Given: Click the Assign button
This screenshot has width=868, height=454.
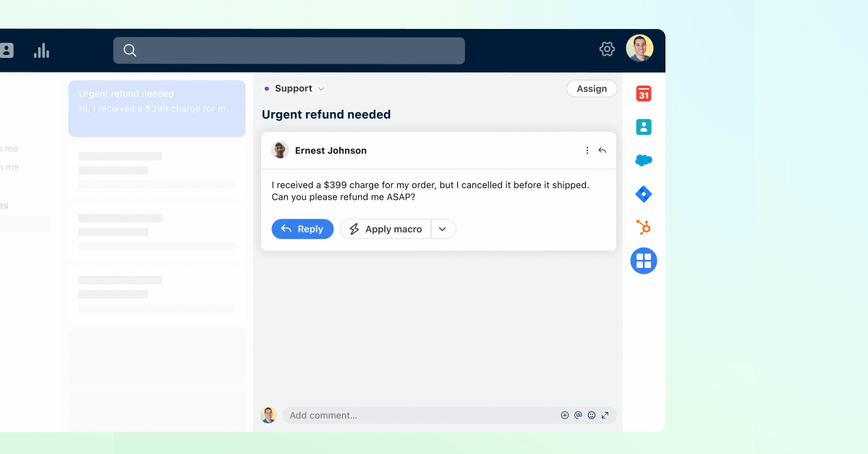Looking at the screenshot, I should (x=592, y=88).
